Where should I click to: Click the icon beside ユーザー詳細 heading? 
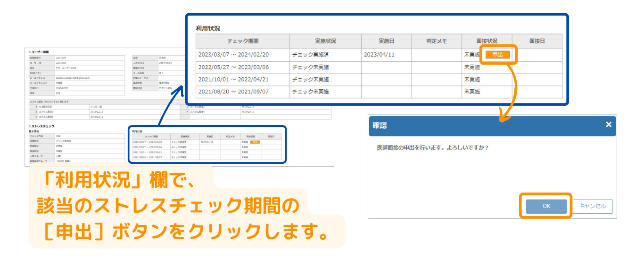click(29, 51)
